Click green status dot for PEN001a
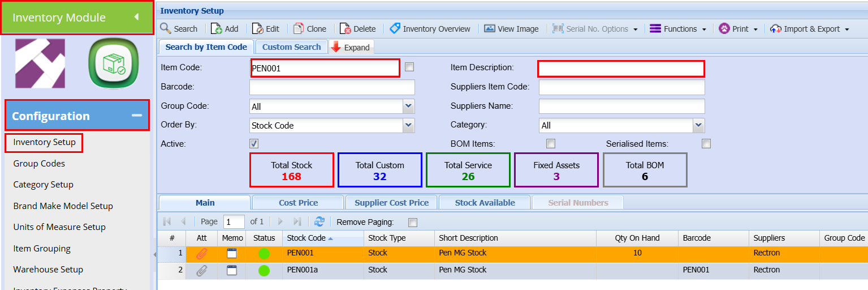The image size is (868, 290). [264, 271]
